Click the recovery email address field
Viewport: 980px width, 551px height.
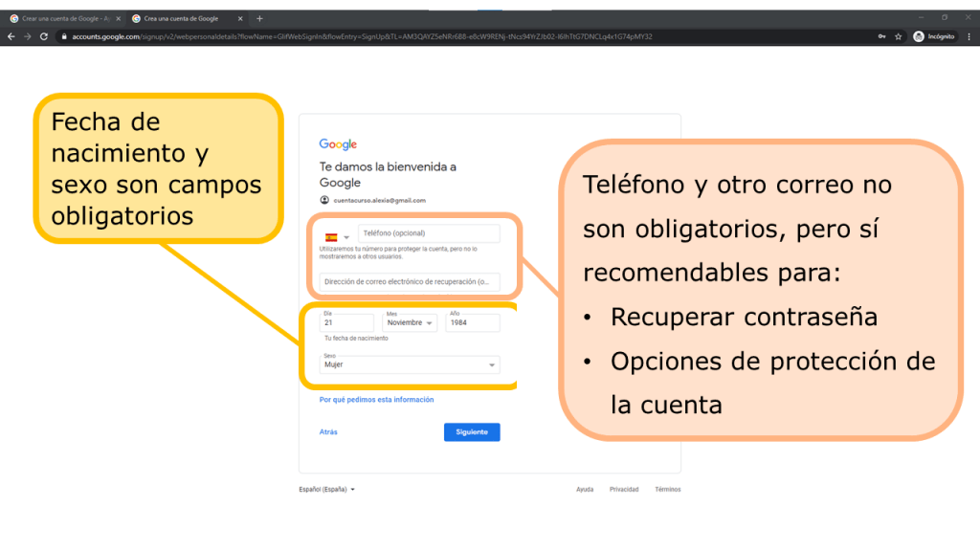(x=410, y=282)
